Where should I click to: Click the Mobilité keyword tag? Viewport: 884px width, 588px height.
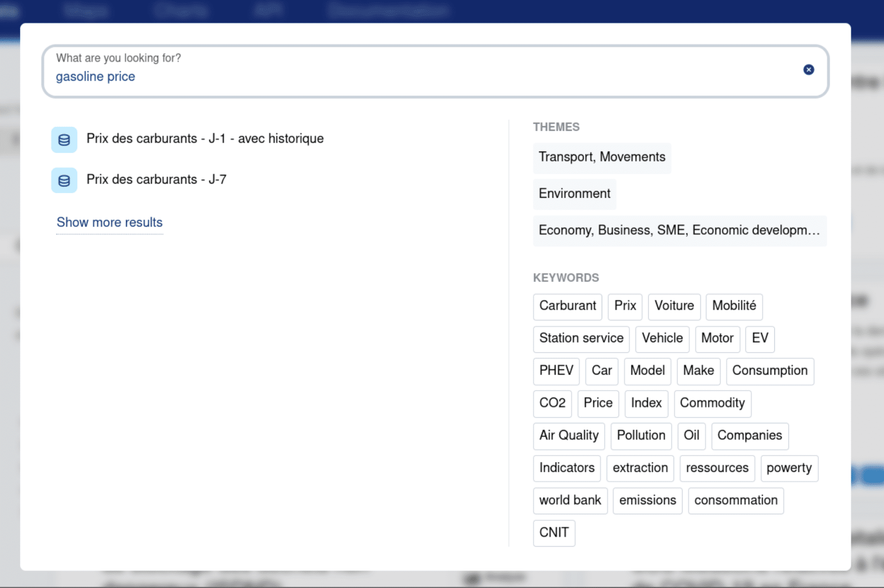[x=734, y=306]
